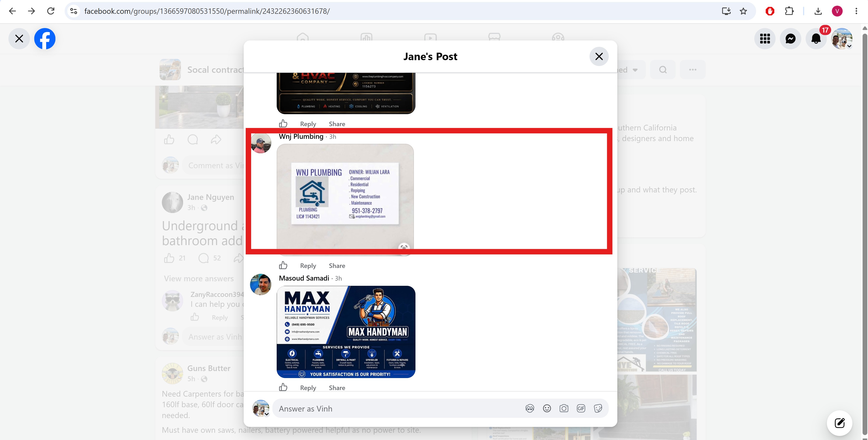
Task: Share the HVAC Company comment
Action: (337, 124)
